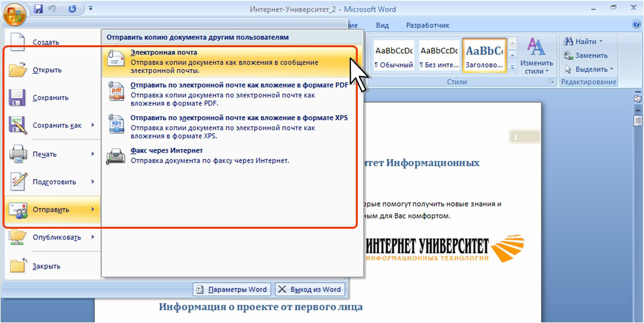Click the round Office button
The width and height of the screenshot is (644, 323).
pos(14,11)
